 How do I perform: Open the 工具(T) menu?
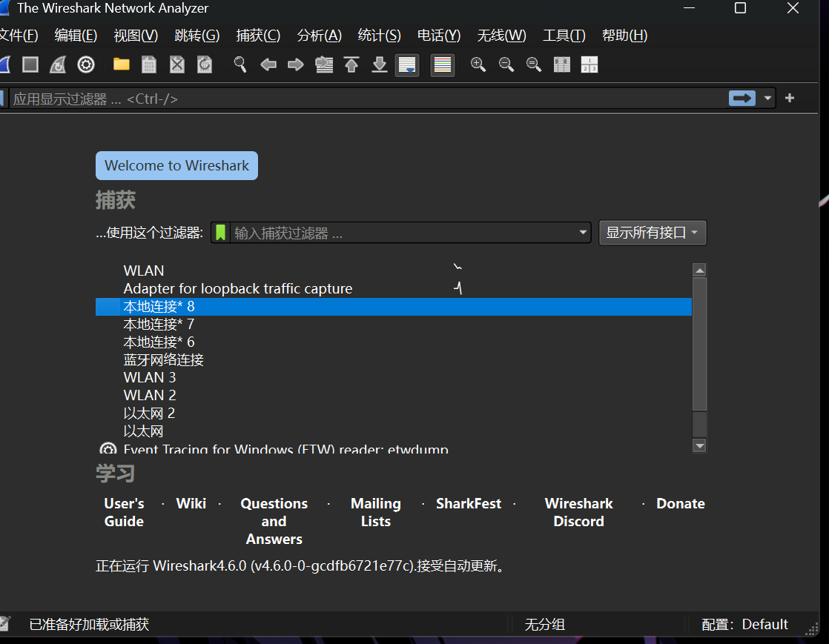click(564, 36)
